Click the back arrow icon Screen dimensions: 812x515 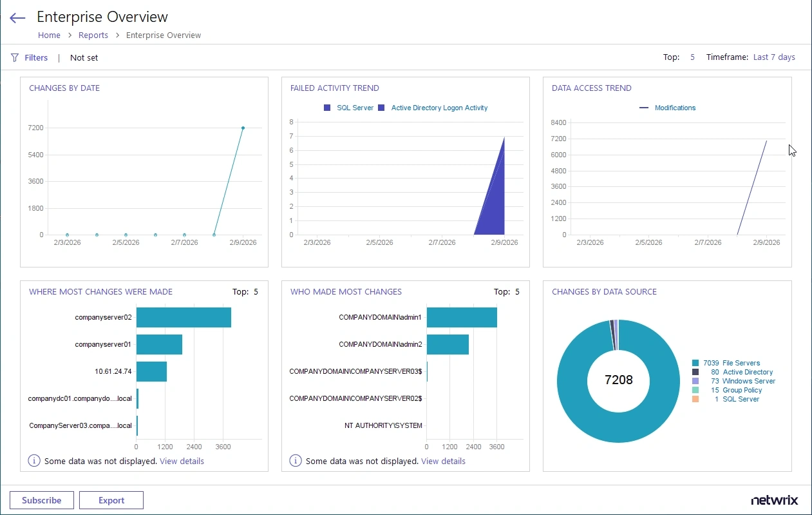click(17, 18)
